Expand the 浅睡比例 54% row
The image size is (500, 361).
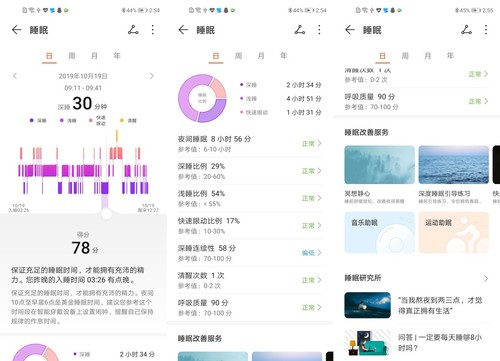[250, 198]
